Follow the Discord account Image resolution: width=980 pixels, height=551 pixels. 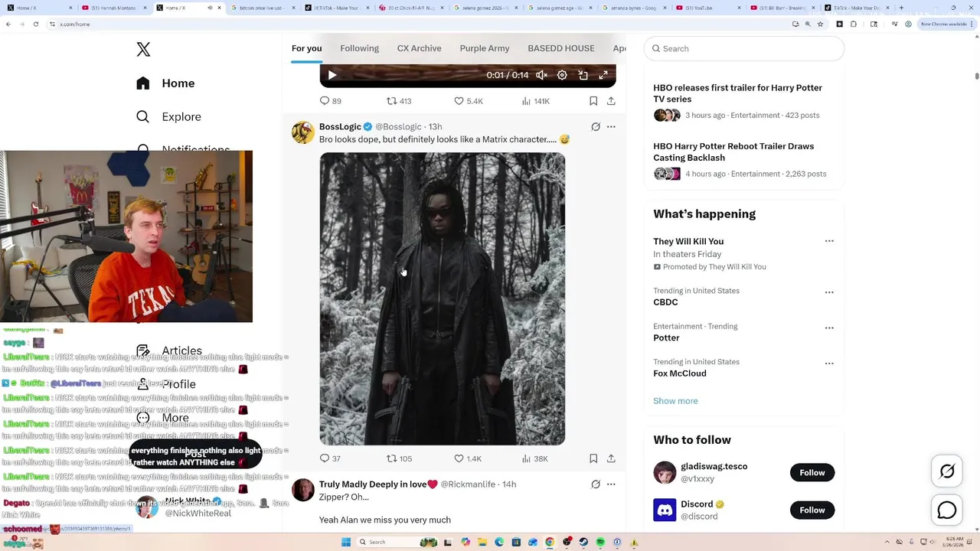812,510
